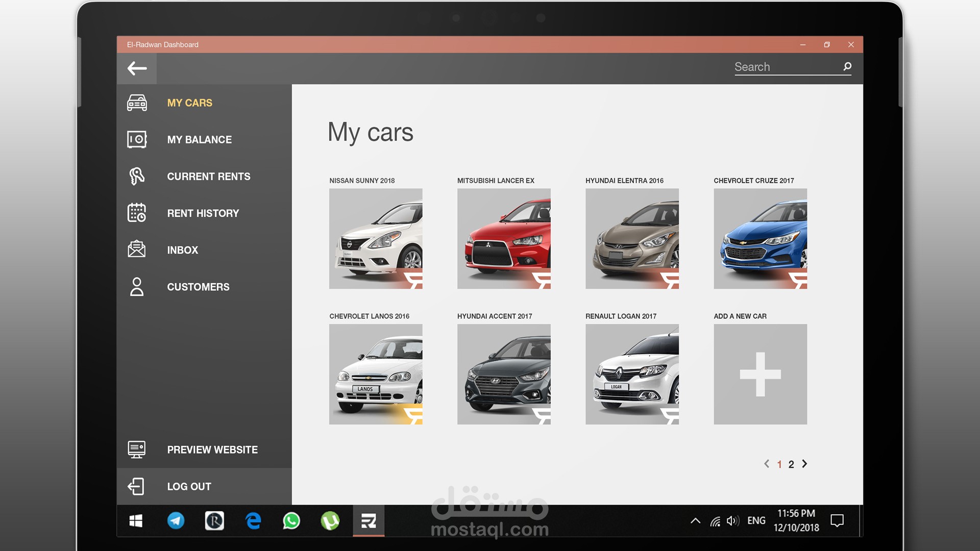Open the RENT HISTORY menu item
The height and width of the screenshot is (551, 980).
(203, 213)
